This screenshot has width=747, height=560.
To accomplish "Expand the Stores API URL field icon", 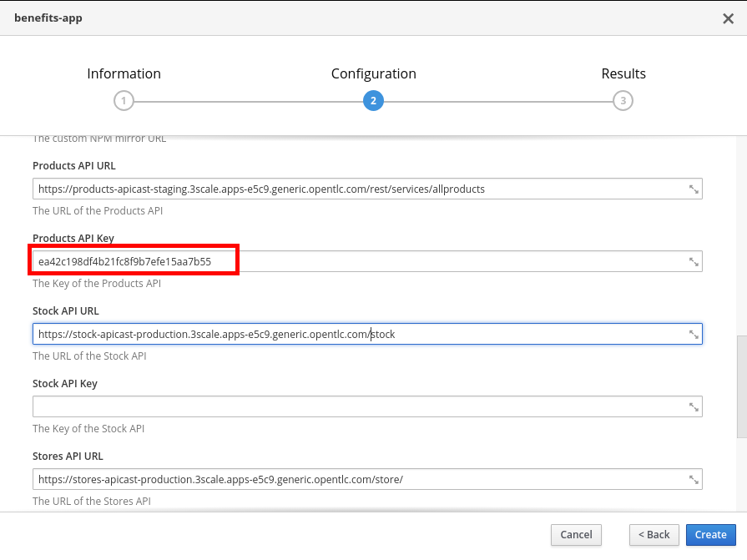I will (x=693, y=480).
